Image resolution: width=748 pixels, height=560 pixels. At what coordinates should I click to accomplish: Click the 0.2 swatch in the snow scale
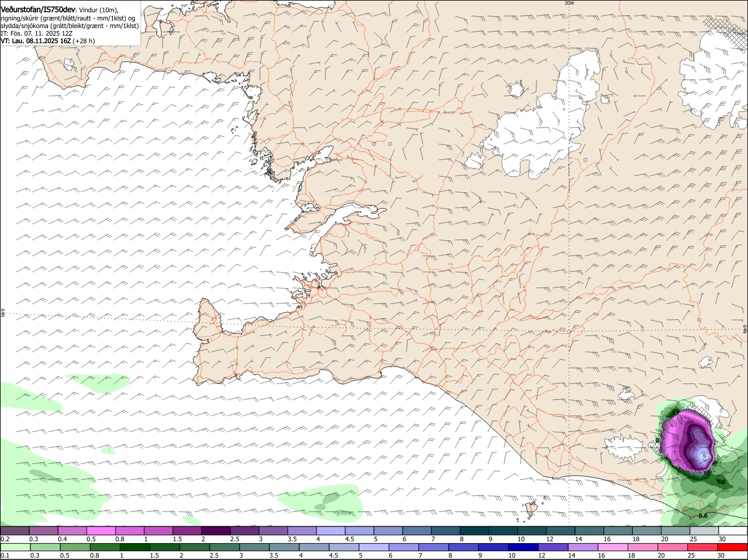click(15, 530)
